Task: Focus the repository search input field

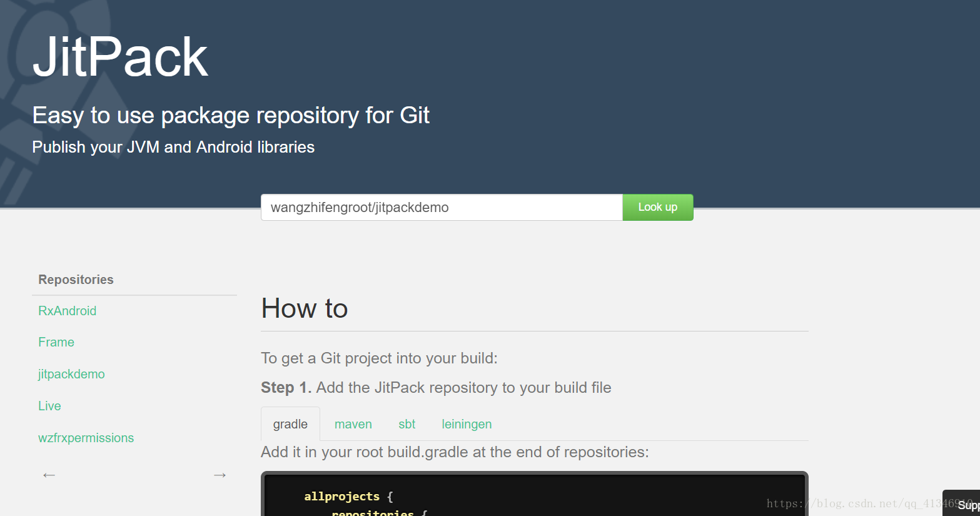Action: 442,208
